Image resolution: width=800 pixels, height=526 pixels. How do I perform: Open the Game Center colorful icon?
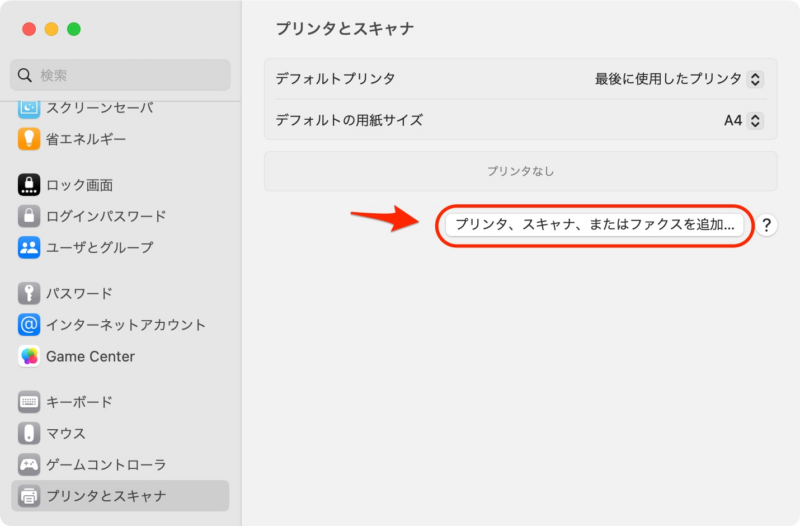[x=29, y=356]
